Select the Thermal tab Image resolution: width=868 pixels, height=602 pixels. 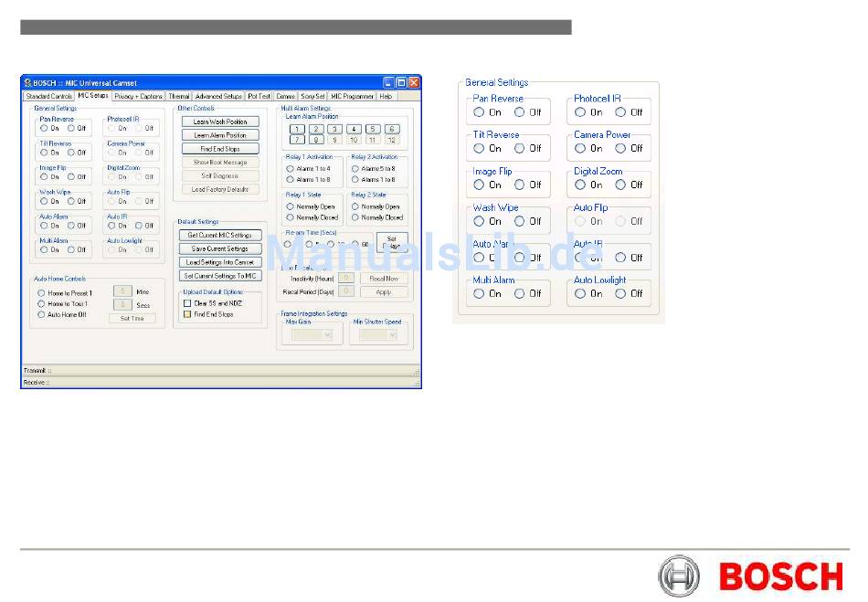[179, 96]
